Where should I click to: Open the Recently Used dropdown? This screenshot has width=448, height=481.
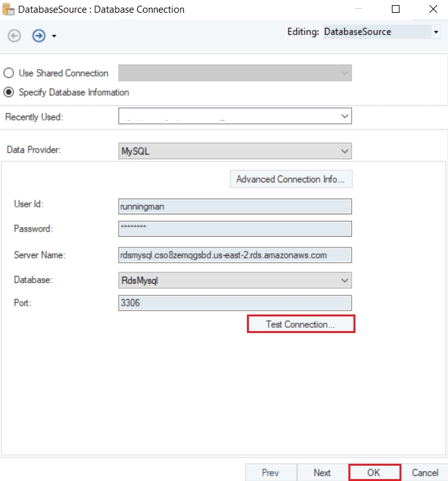point(345,116)
